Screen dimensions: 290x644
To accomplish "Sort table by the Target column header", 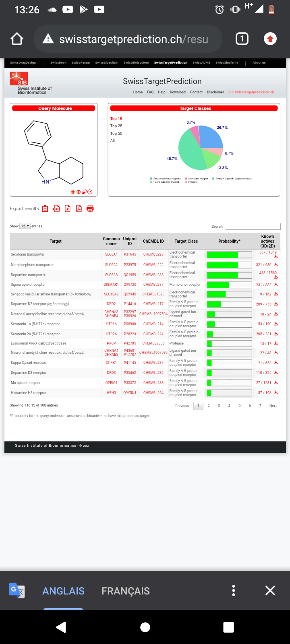I will pyautogui.click(x=56, y=241).
